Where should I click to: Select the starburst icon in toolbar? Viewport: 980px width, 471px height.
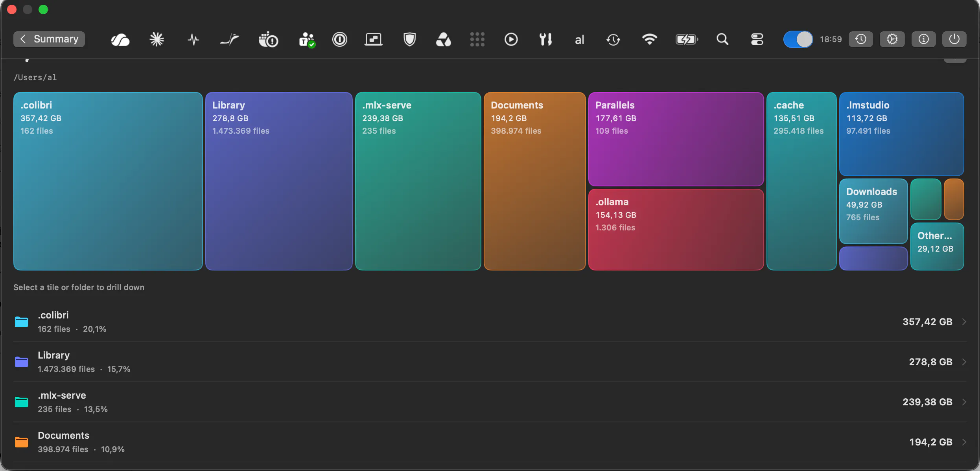pyautogui.click(x=157, y=39)
